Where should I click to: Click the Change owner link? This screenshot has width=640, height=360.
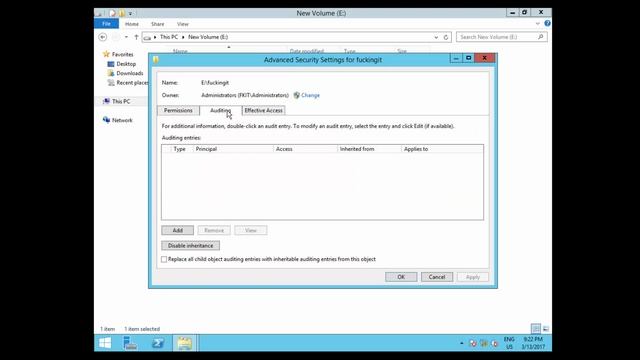(x=310, y=95)
